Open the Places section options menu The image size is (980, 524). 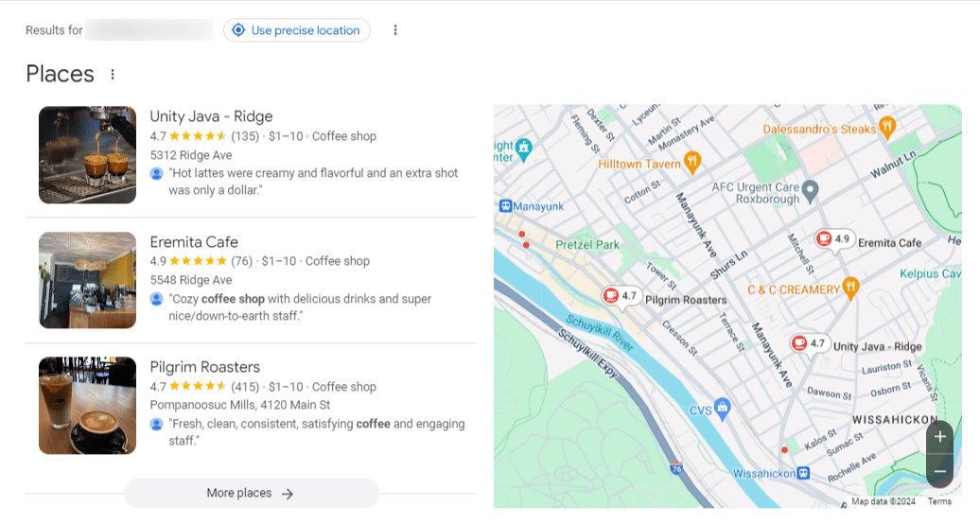point(113,74)
